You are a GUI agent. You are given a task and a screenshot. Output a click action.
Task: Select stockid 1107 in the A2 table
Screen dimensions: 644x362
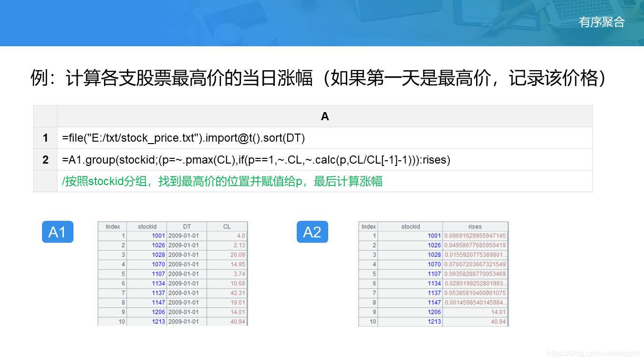pos(434,274)
